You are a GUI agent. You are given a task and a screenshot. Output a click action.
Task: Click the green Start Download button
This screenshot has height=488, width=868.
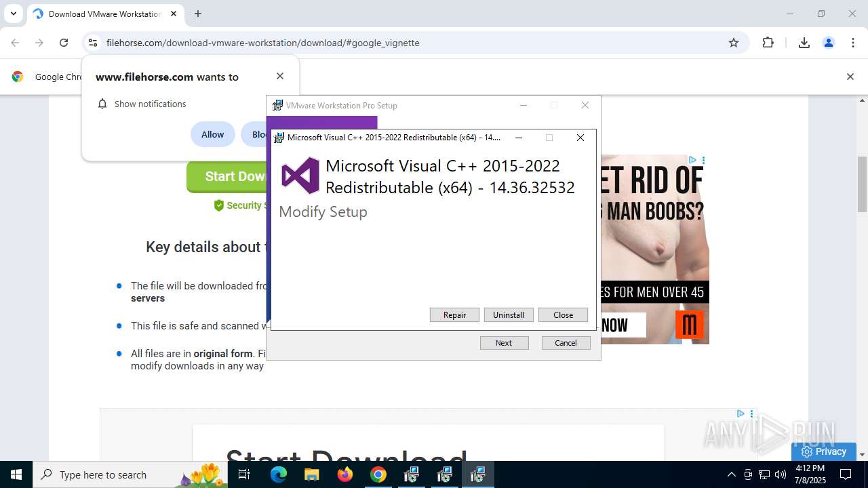coord(227,176)
